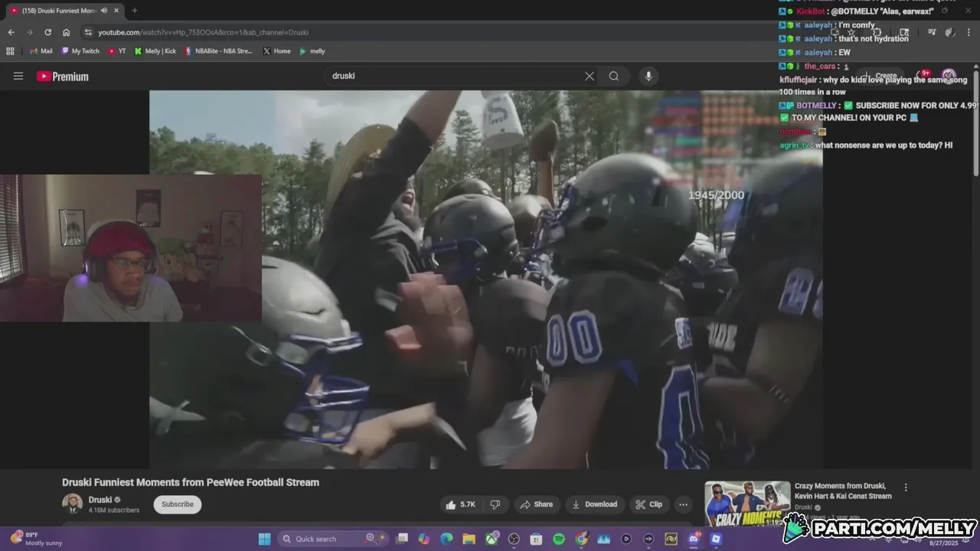
Task: Open File Explorer from taskbar
Action: tap(469, 539)
